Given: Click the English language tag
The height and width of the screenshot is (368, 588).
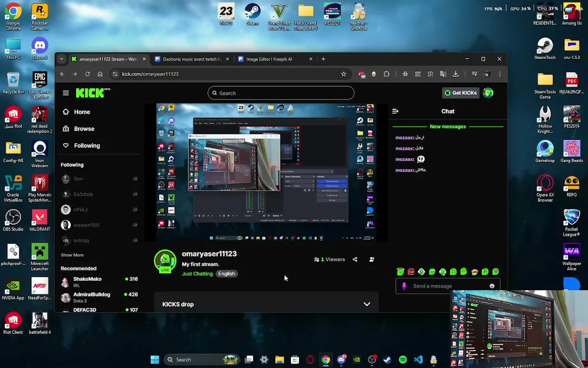Looking at the screenshot, I should (227, 274).
